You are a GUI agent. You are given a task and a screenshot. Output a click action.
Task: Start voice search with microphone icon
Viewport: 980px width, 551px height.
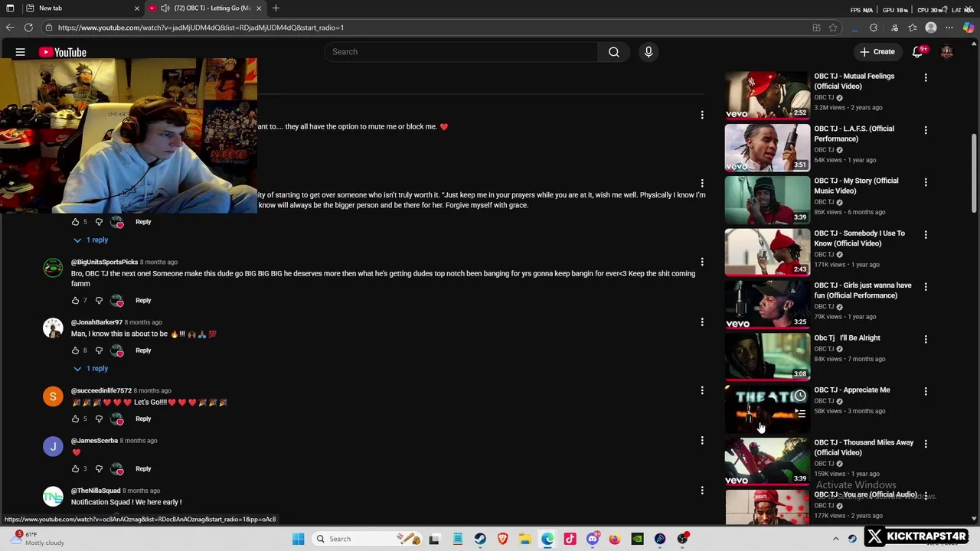(648, 52)
